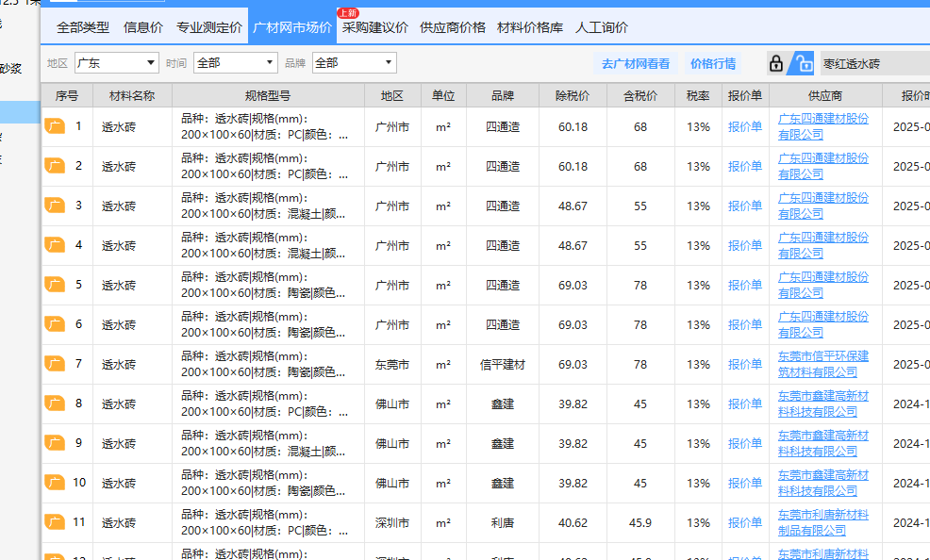930x560 pixels.
Task: Select the 广材网市场价 tab
Action: (292, 27)
